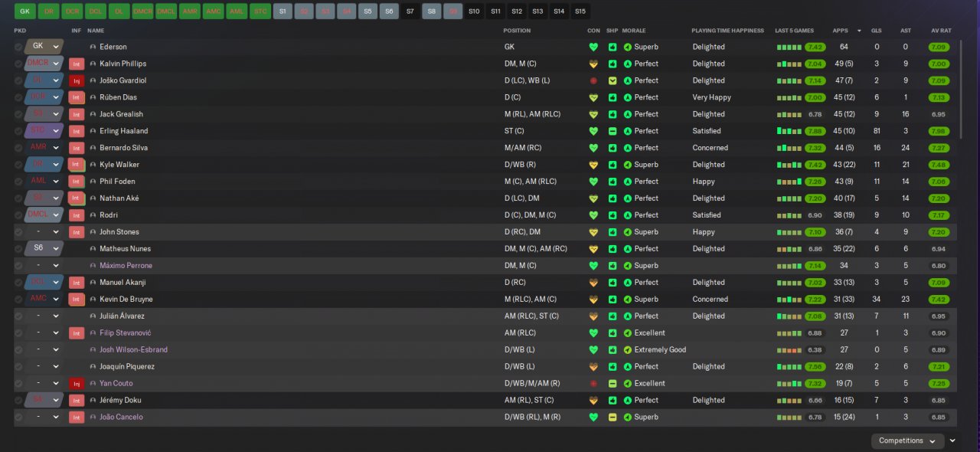Viewport: 980px width, 452px height.
Task: Click Phil Foden's last 5 games form bars
Action: point(789,182)
